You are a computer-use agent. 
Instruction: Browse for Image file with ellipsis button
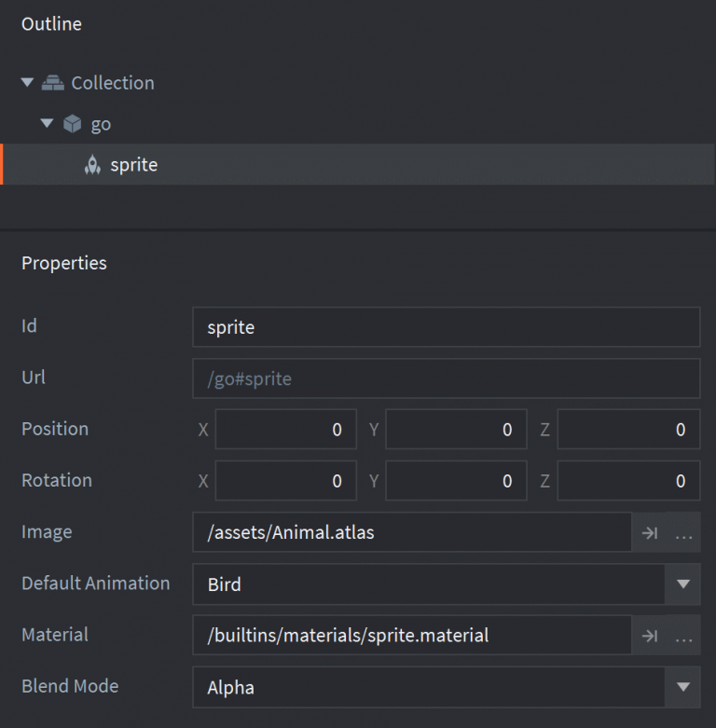[x=683, y=533]
